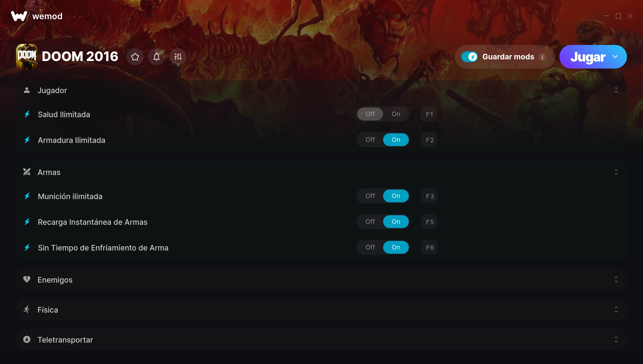The width and height of the screenshot is (643, 364).
Task: Collapse the Jugador section
Action: coord(616,90)
